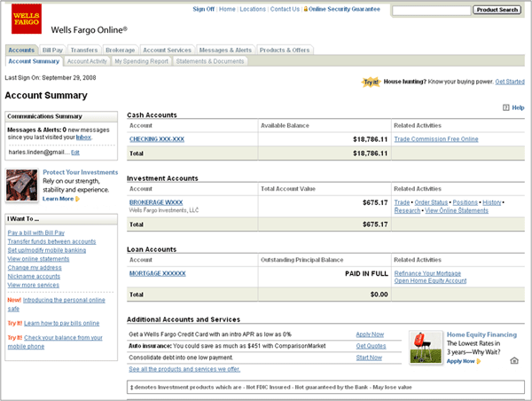Open Learn how to pay bills online
Viewport: 532px width, 401px height.
[62, 323]
